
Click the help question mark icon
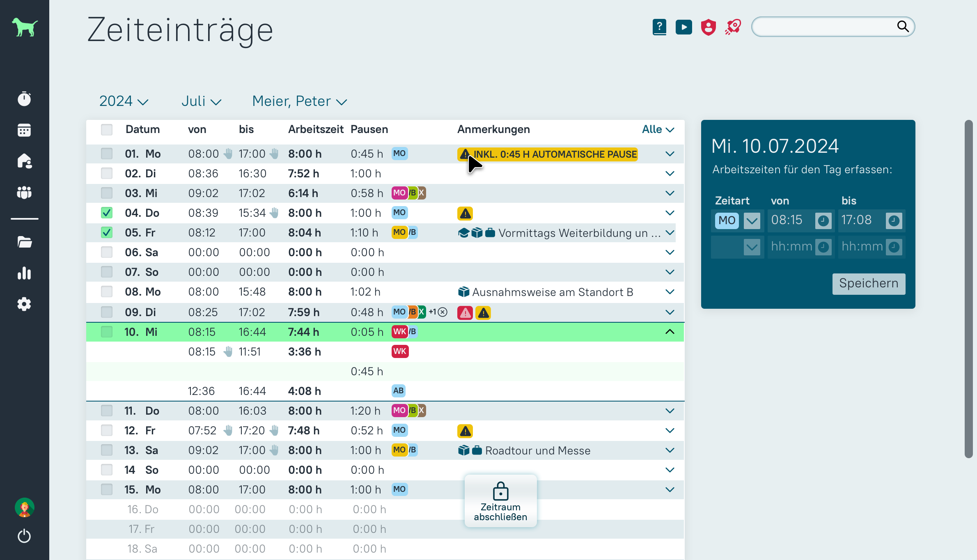point(659,27)
